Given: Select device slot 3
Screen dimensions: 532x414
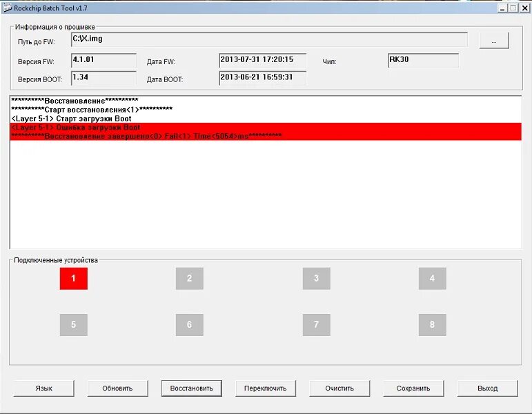Looking at the screenshot, I should coord(316,278).
